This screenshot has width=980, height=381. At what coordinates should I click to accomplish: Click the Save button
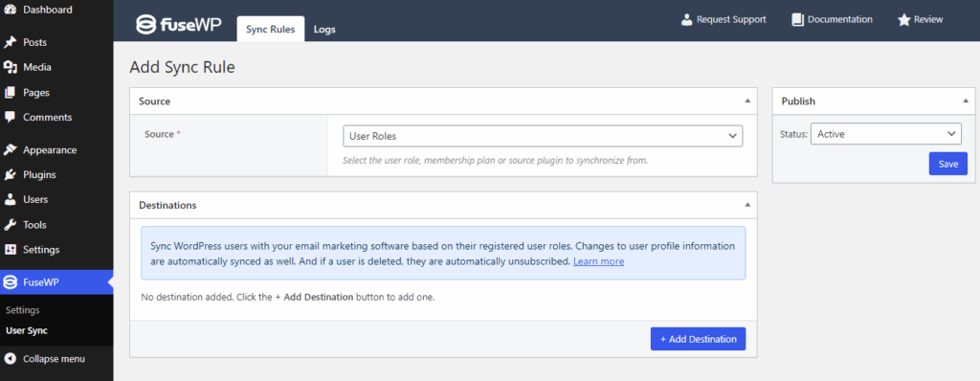click(x=947, y=164)
